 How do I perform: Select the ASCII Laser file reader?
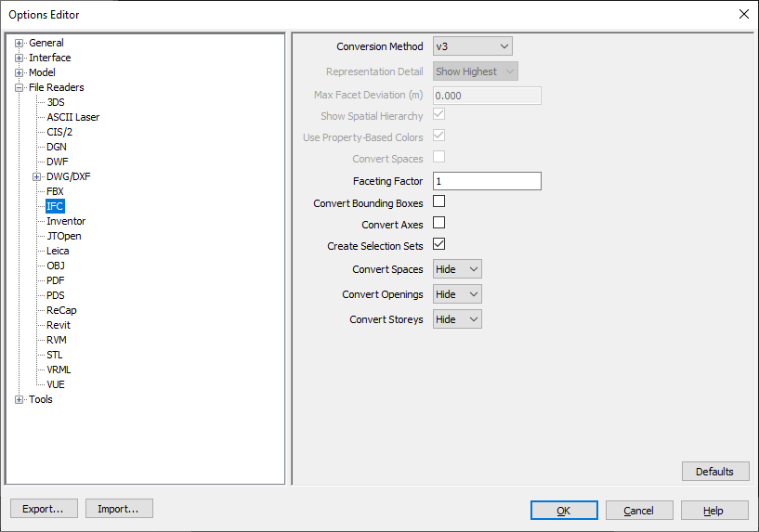tap(73, 118)
